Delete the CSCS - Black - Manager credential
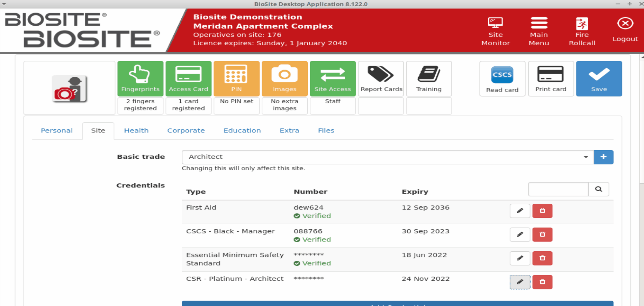This screenshot has height=306, width=644. (542, 234)
